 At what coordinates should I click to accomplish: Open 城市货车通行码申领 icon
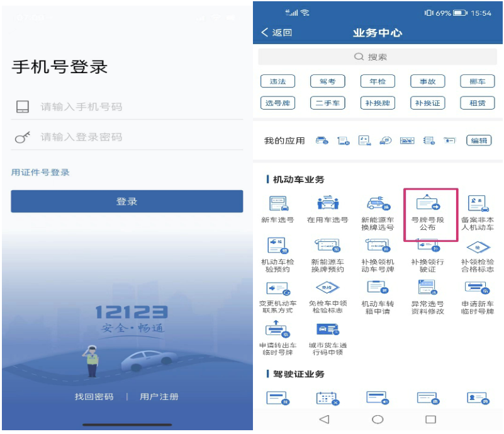tap(327, 331)
